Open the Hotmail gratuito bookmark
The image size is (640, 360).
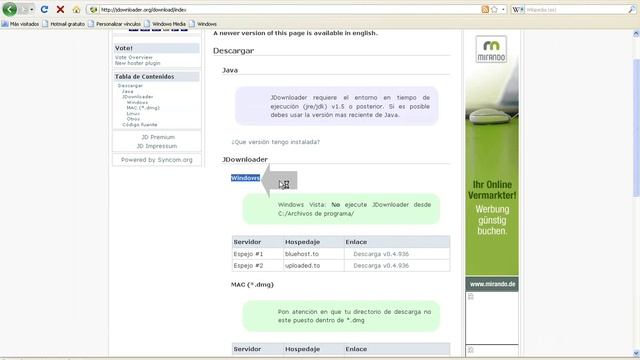point(64,24)
